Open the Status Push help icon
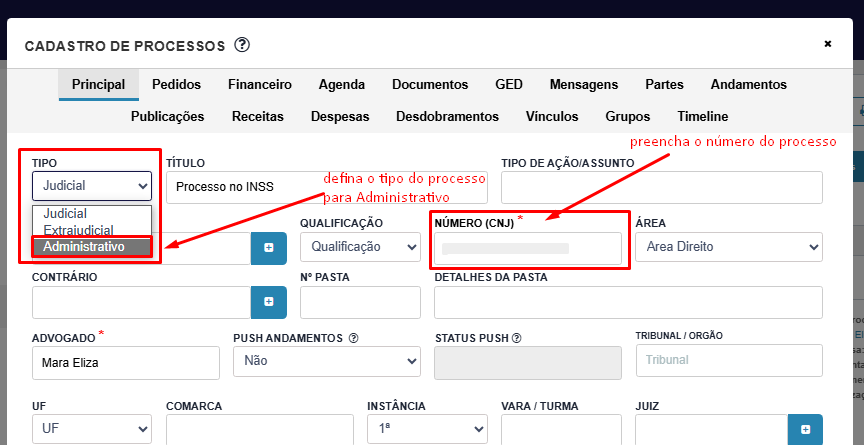 (516, 338)
